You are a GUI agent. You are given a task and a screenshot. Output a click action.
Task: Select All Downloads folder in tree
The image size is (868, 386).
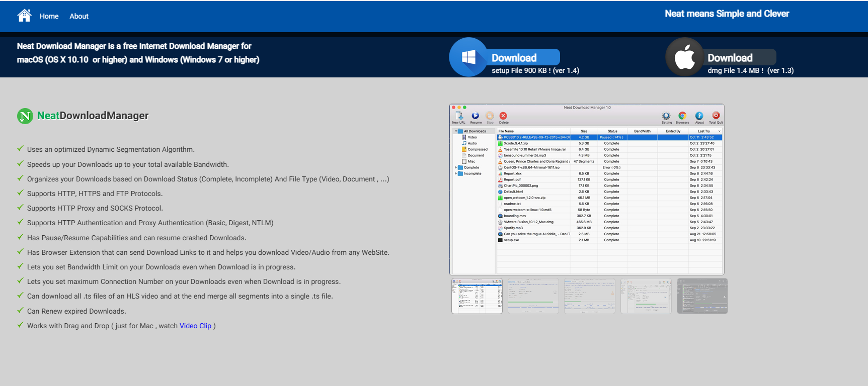pyautogui.click(x=475, y=131)
